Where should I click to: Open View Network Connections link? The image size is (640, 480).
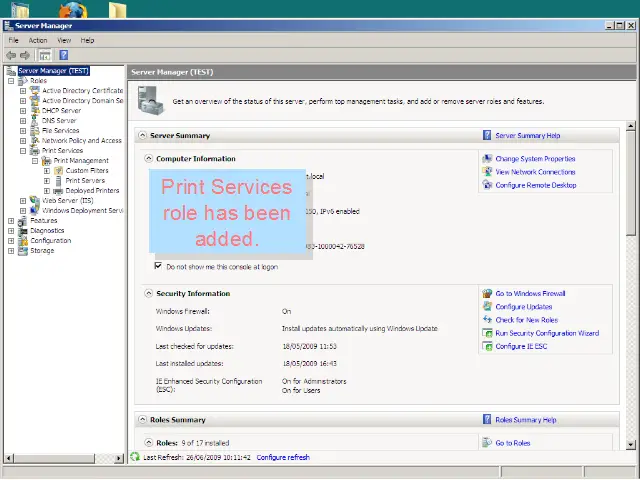click(535, 172)
